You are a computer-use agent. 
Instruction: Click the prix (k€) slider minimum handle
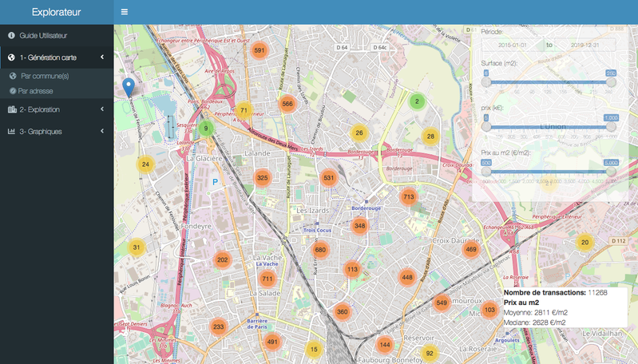486,127
